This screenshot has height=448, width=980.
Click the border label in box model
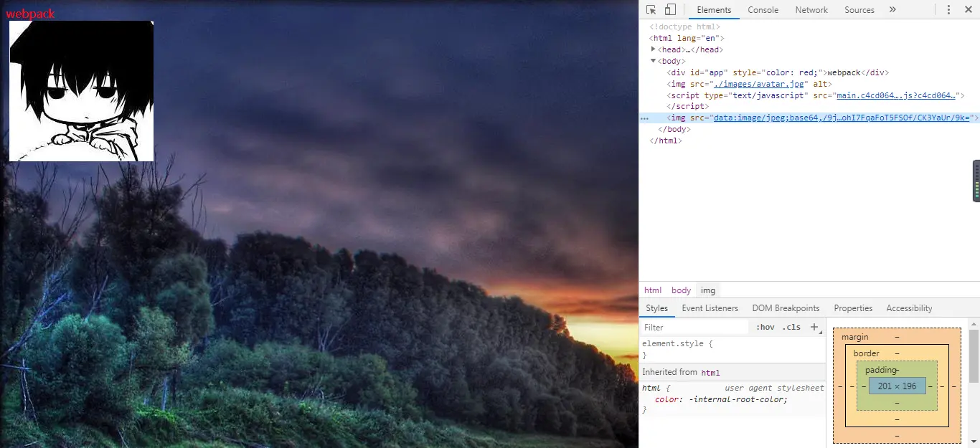[866, 353]
